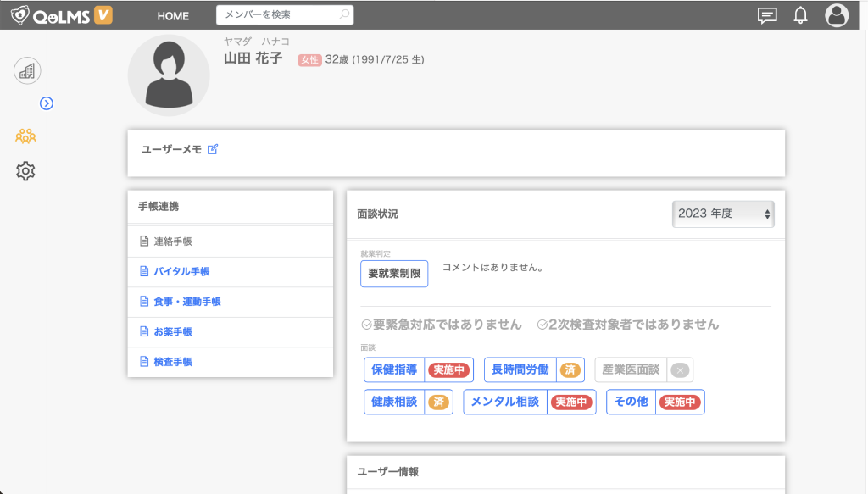Image resolution: width=868 pixels, height=494 pixels.
Task: Click the メンバーを検索 search field
Action: pyautogui.click(x=278, y=15)
